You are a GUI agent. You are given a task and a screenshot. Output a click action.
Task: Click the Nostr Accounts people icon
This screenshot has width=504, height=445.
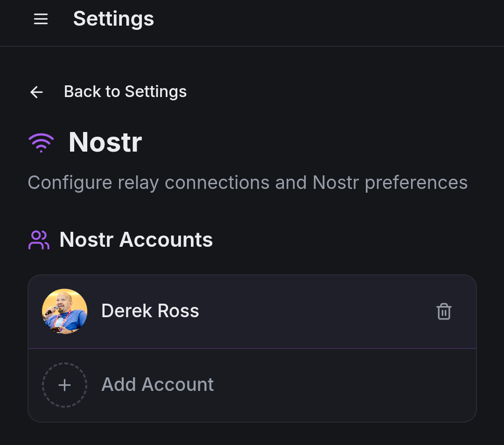pos(39,239)
